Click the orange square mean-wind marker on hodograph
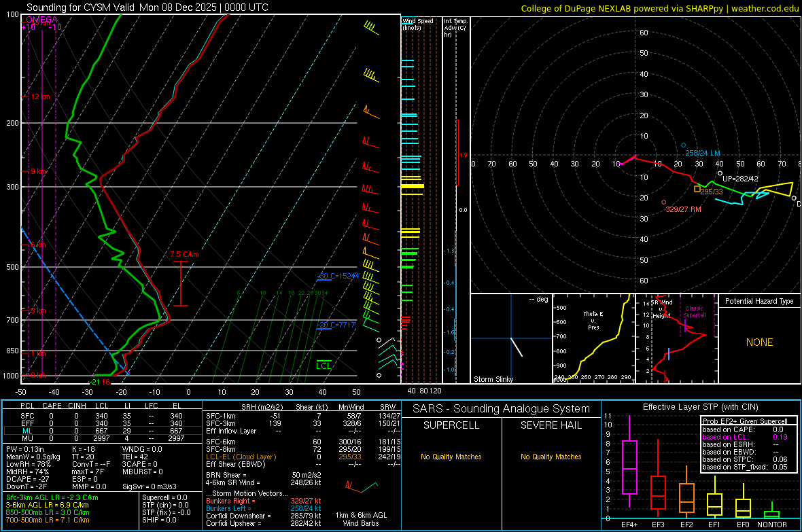This screenshot has height=532, width=802. [697, 190]
